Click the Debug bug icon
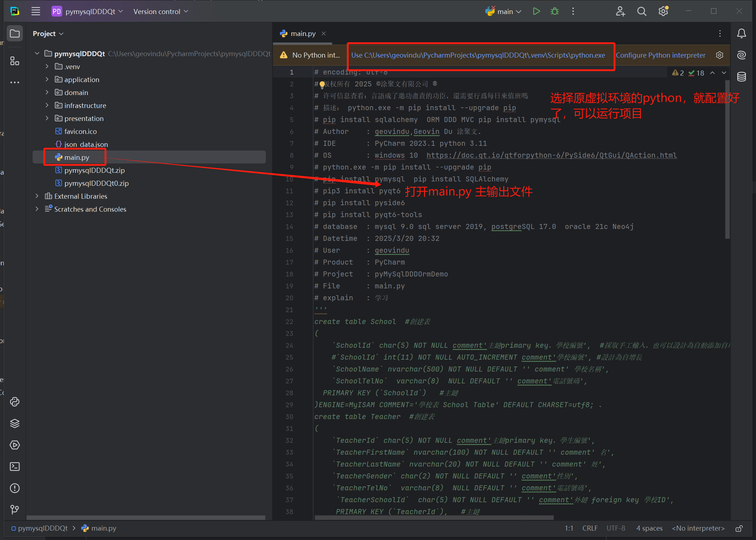 tap(554, 12)
